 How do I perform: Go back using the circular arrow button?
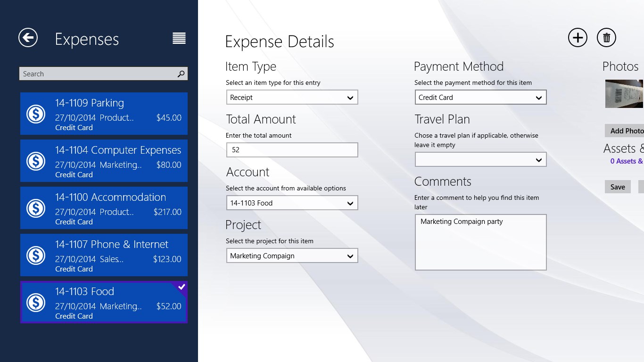(x=28, y=38)
